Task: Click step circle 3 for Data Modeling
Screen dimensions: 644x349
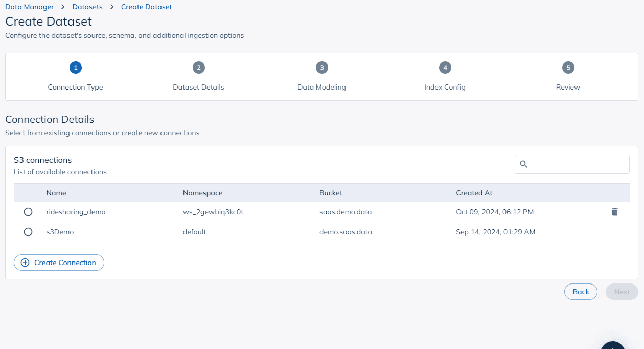Action: coord(321,67)
